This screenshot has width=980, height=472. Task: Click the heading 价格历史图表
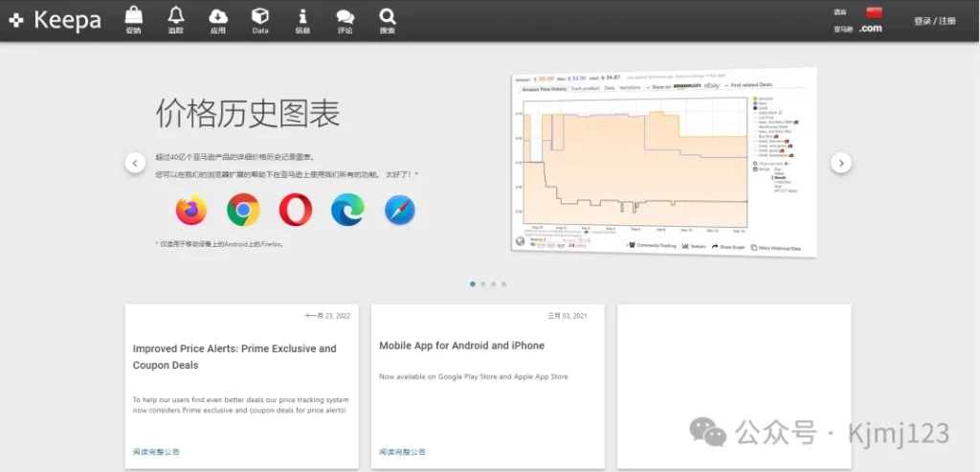(248, 114)
